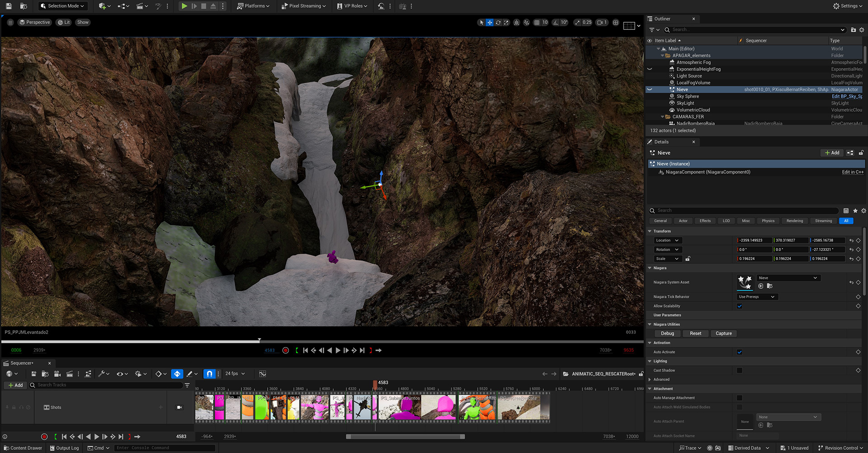Open the Niagara Tick Behavior Use Prereqs dropdown

[757, 297]
